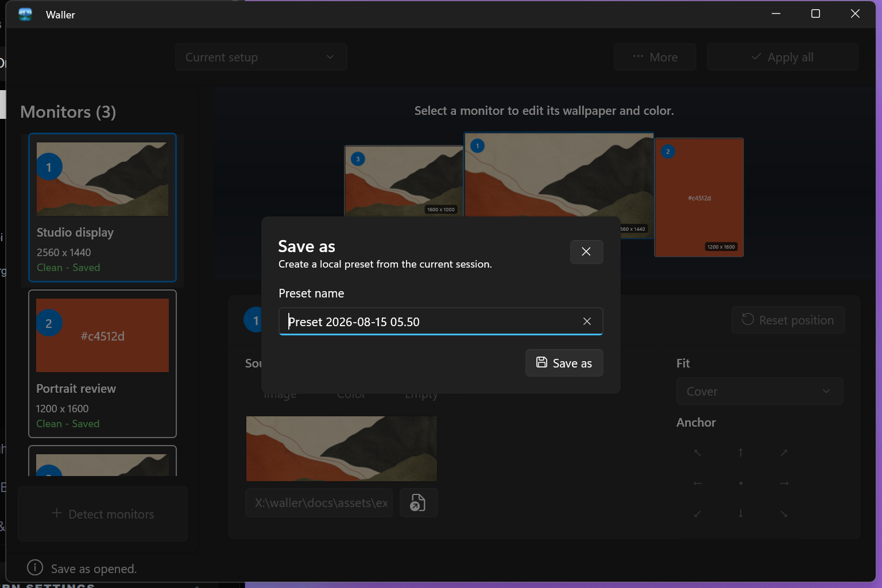Select monitor 2 orange preview in layout

pyautogui.click(x=699, y=198)
